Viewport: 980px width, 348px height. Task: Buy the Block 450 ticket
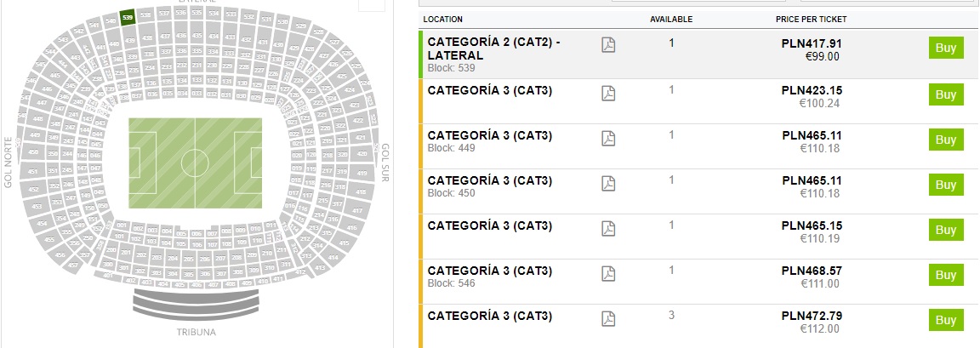click(946, 185)
